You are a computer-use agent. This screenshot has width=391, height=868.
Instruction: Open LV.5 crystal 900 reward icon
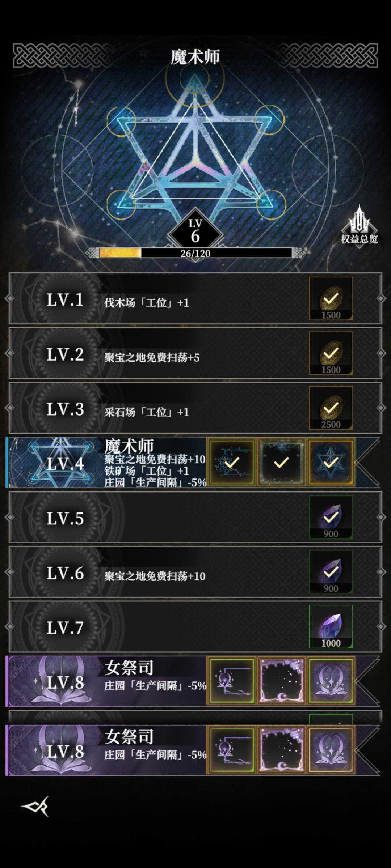(331, 517)
